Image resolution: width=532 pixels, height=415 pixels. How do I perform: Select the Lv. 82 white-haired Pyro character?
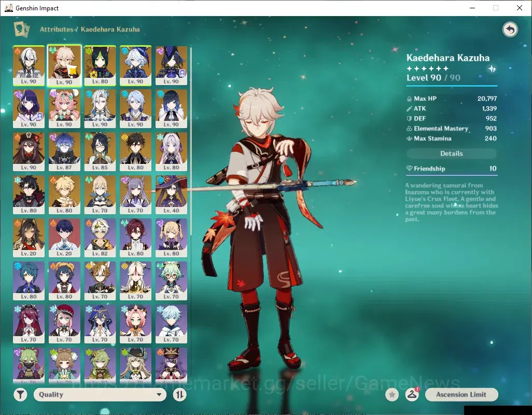[x=100, y=238]
